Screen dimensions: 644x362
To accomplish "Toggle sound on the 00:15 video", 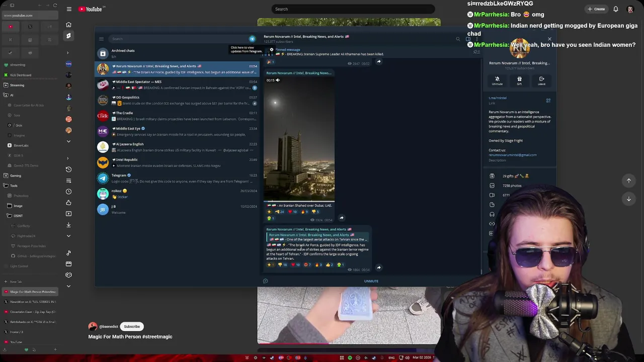I will (278, 80).
